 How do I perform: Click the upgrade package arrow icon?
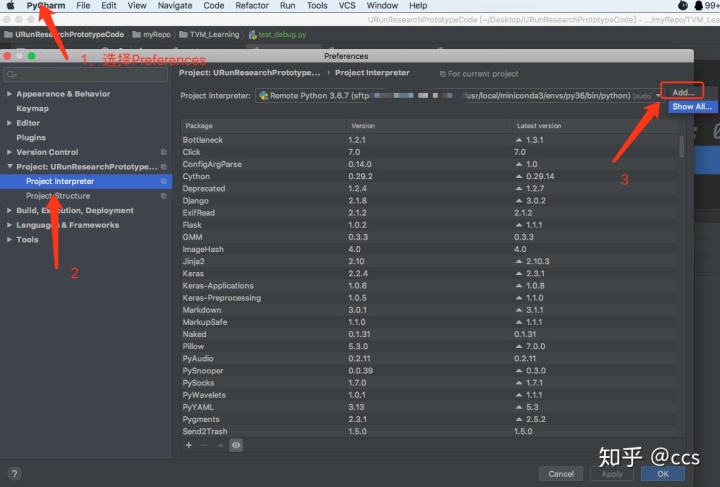(x=220, y=445)
